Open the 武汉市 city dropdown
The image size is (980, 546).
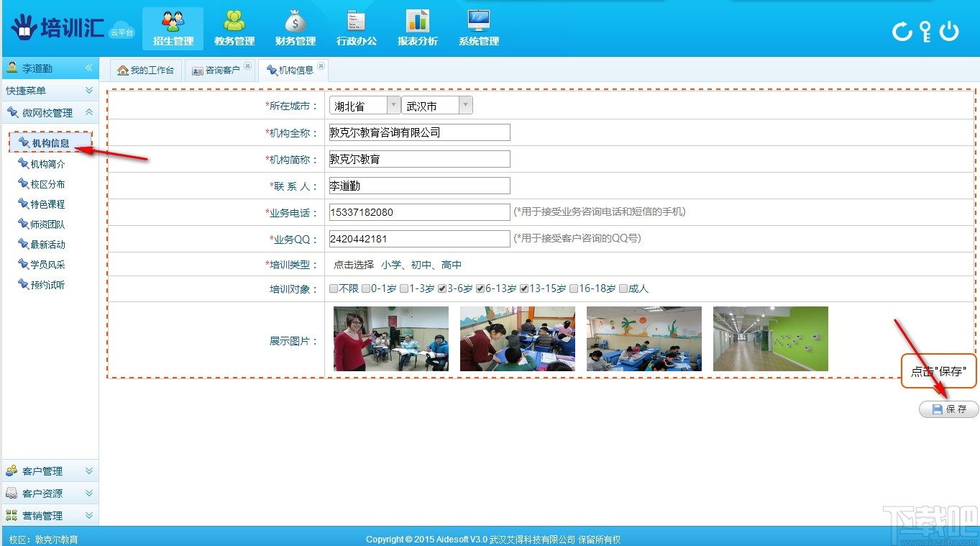point(464,105)
